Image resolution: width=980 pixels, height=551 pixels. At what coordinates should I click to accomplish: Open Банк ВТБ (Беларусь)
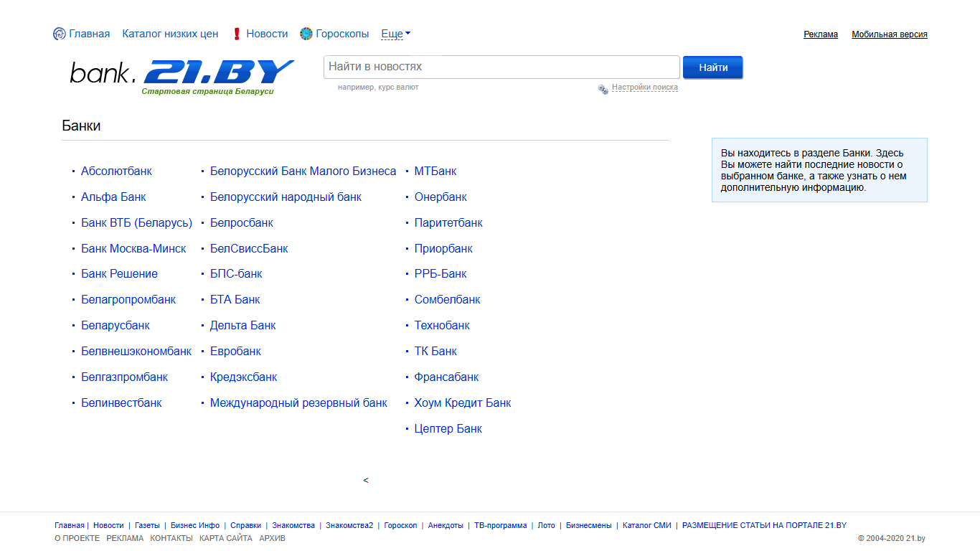136,223
